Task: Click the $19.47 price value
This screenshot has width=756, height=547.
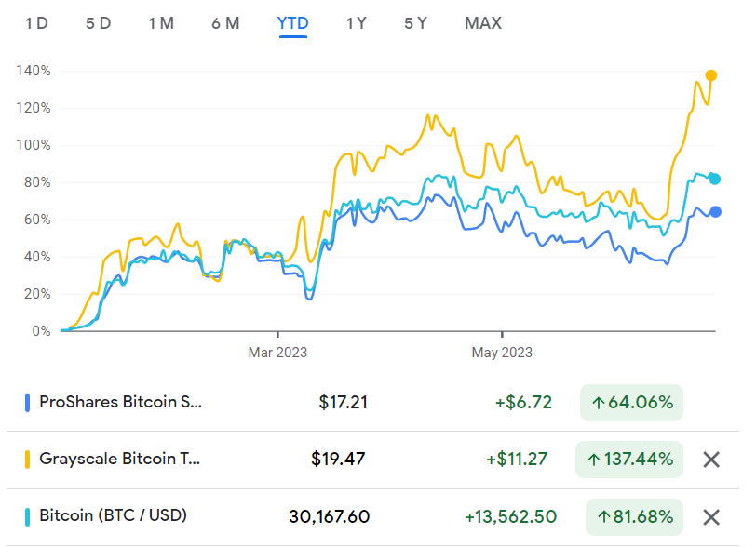Action: tap(338, 459)
